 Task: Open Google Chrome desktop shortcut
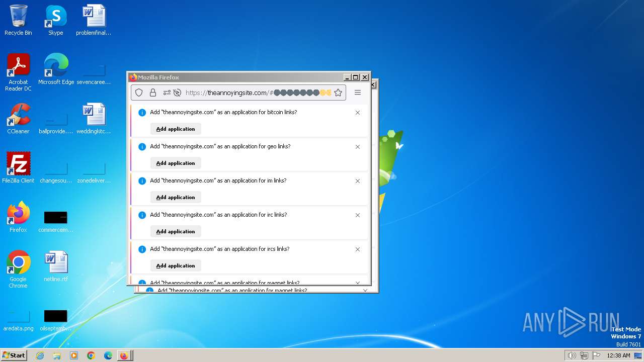click(18, 269)
